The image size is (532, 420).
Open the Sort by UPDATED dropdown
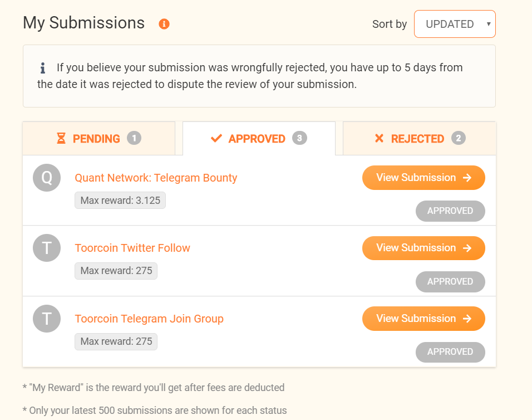[x=455, y=24]
